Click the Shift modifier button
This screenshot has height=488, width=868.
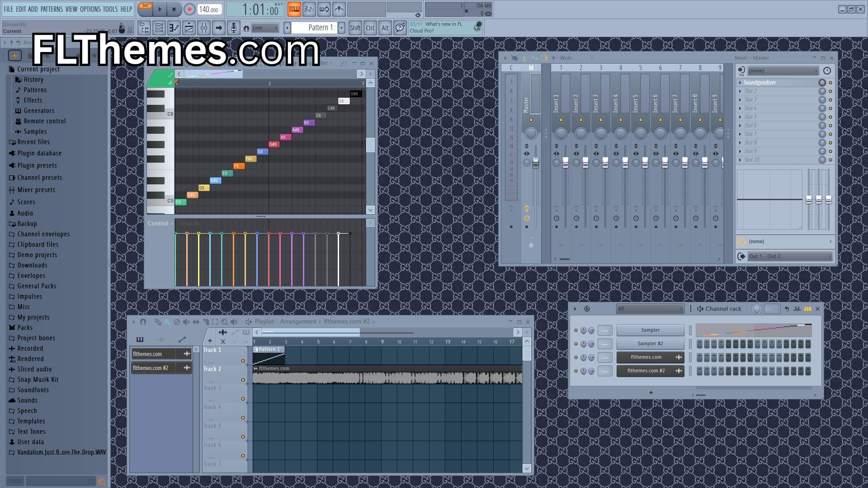355,28
